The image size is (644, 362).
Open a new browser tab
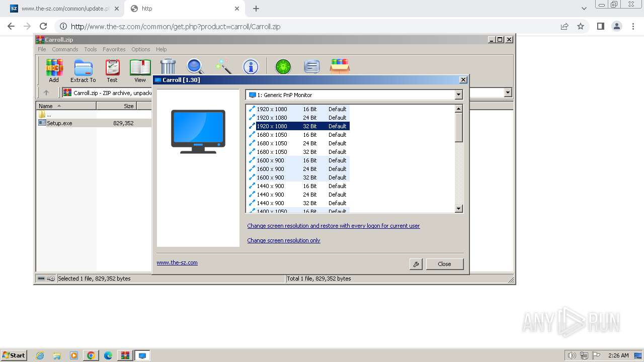point(256,9)
